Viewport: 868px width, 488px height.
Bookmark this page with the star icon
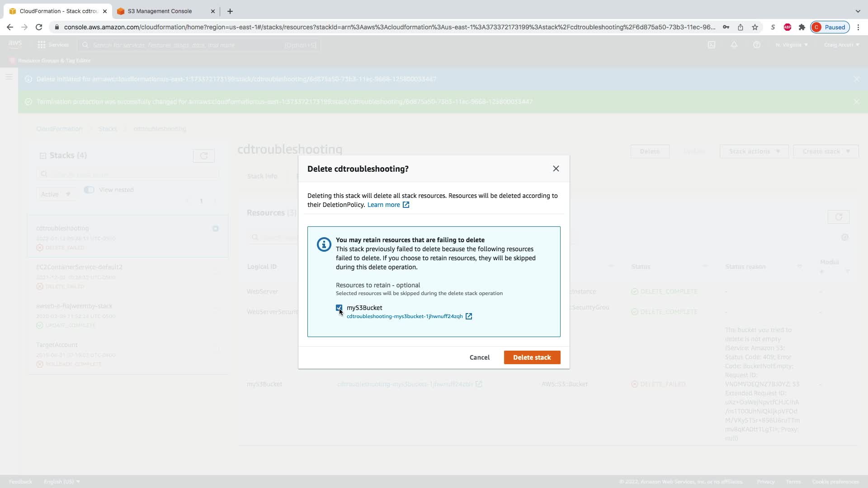[755, 27]
